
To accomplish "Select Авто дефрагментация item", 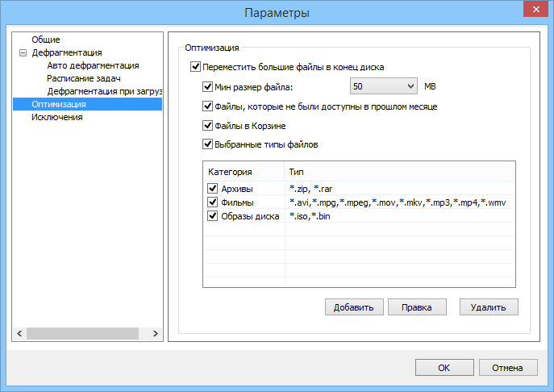I will pos(93,65).
